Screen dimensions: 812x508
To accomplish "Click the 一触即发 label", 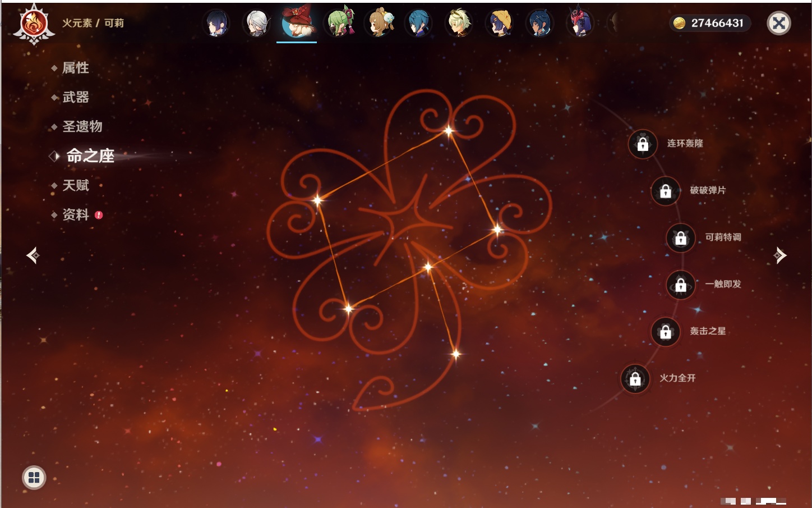I will click(x=723, y=284).
